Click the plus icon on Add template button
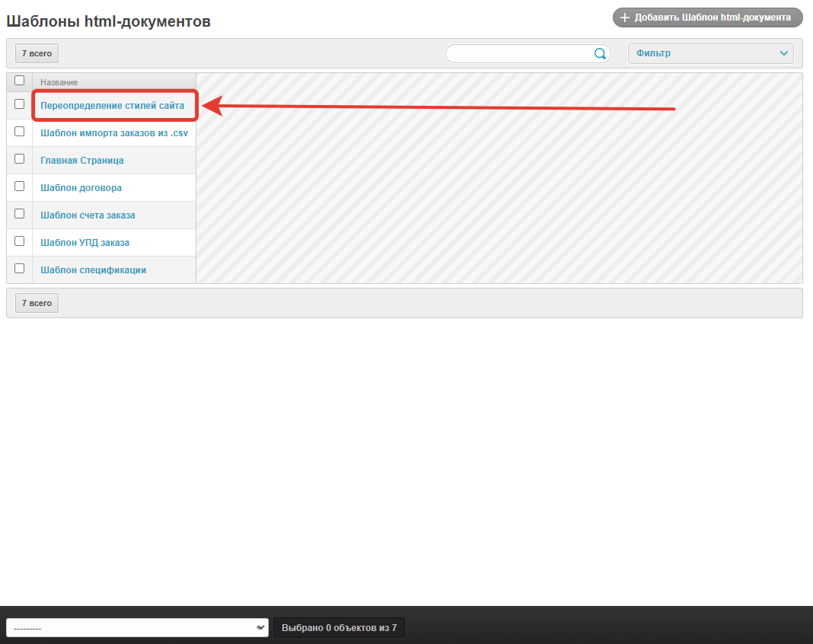This screenshot has height=644, width=813. pos(625,18)
